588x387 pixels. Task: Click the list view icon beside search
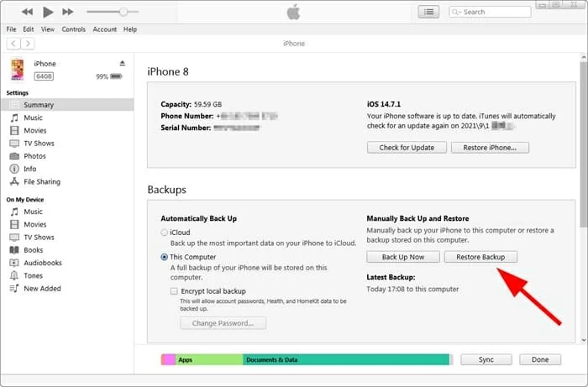[429, 12]
